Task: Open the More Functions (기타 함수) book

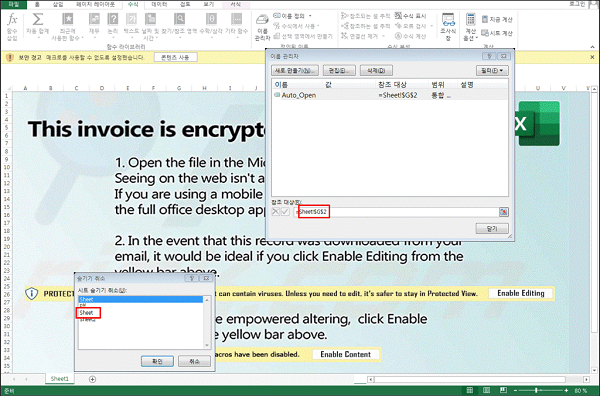Action: (x=236, y=19)
